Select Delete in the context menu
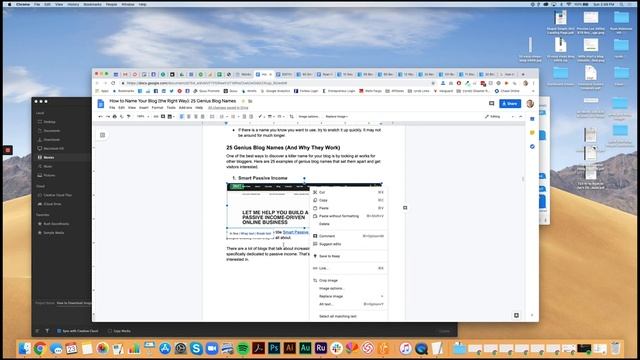The image size is (640, 360). pos(348,224)
